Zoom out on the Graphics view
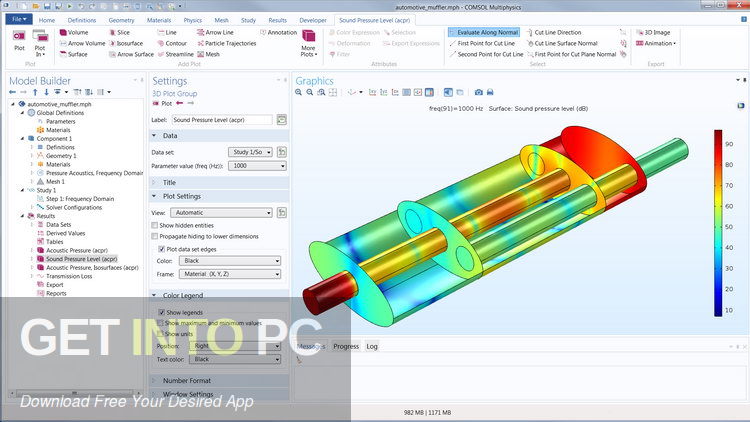This screenshot has width=750, height=422. [310, 92]
